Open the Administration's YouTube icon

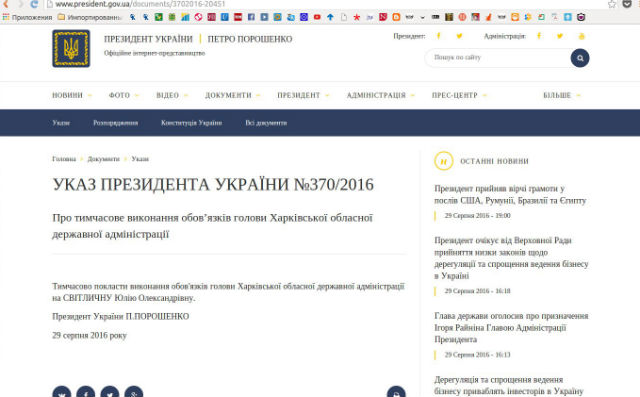582,36
